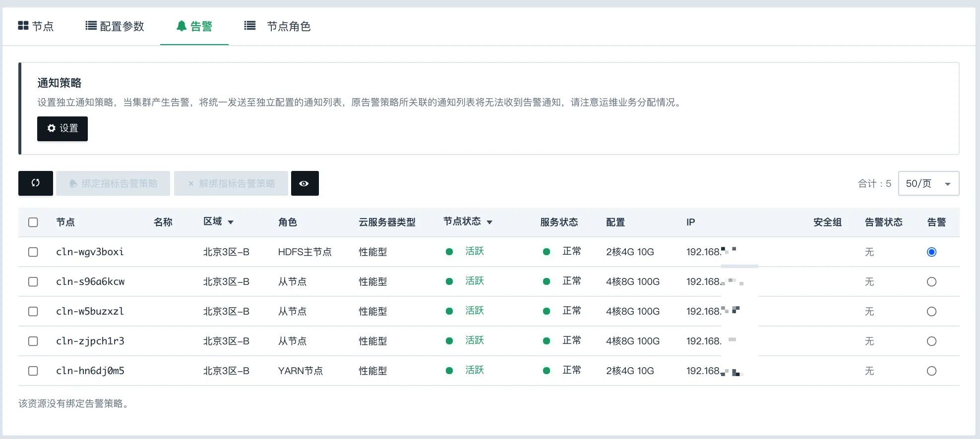980x439 pixels.
Task: Click service status dot in cln-hn6dj0m5 row
Action: click(x=547, y=371)
